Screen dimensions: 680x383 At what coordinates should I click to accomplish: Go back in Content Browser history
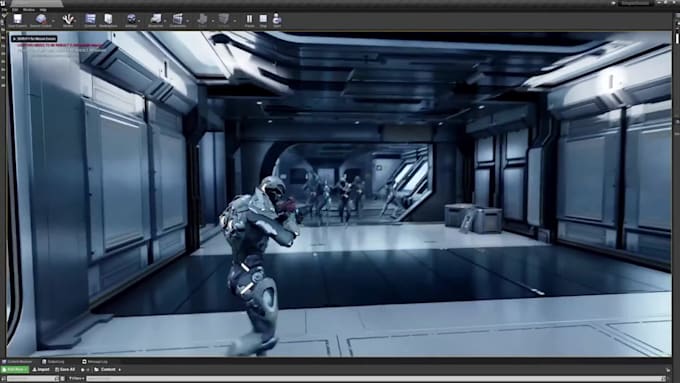coord(83,370)
